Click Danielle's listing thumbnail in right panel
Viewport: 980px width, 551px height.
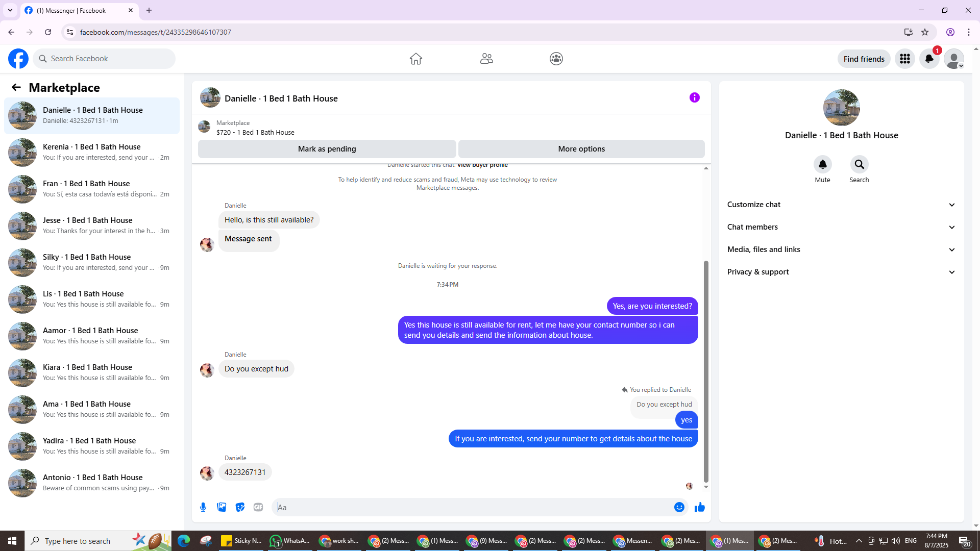click(x=841, y=108)
